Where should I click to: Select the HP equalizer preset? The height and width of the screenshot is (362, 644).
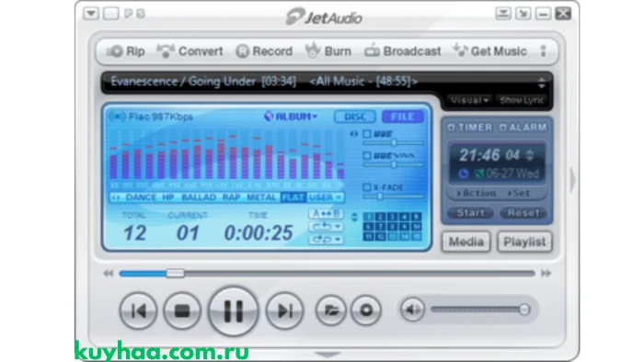pyautogui.click(x=168, y=198)
